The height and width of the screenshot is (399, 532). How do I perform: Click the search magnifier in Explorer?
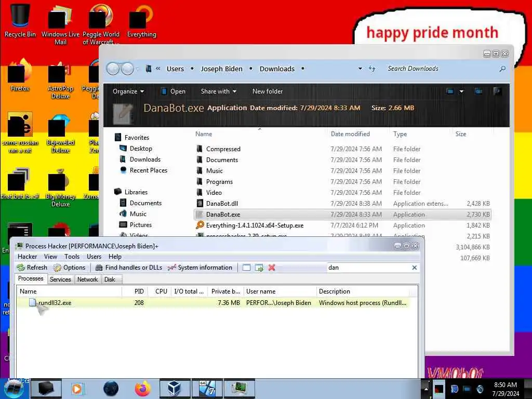[x=502, y=69]
